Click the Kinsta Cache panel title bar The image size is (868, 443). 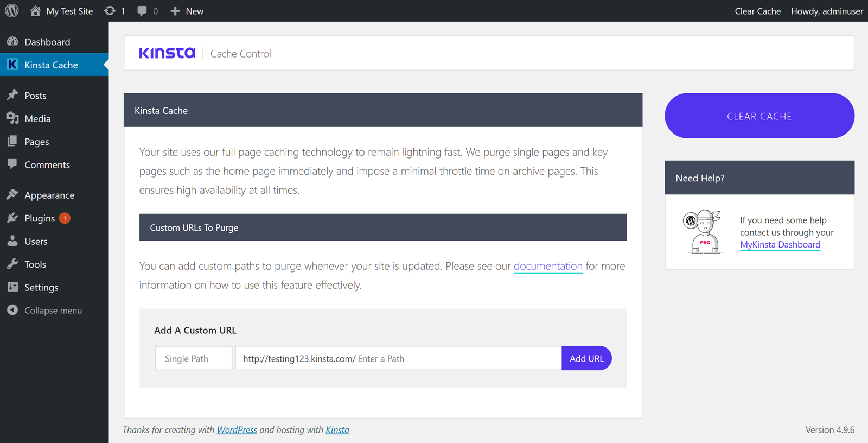pyautogui.click(x=383, y=110)
